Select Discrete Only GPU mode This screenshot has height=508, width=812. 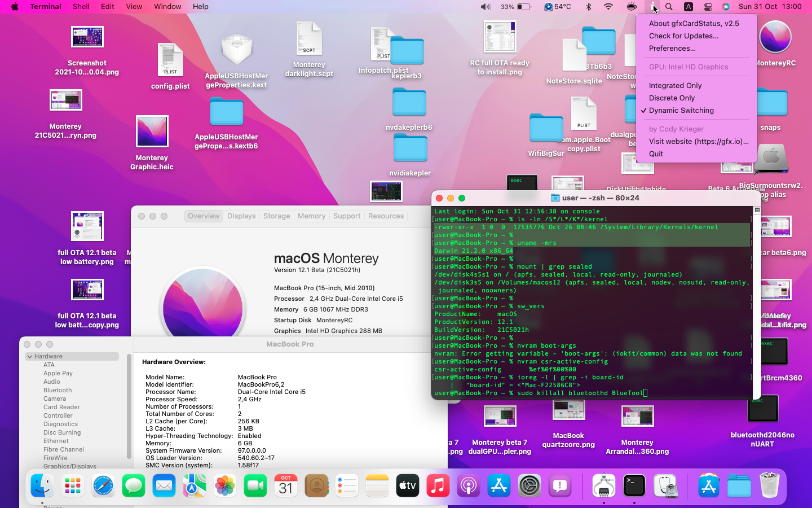672,98
